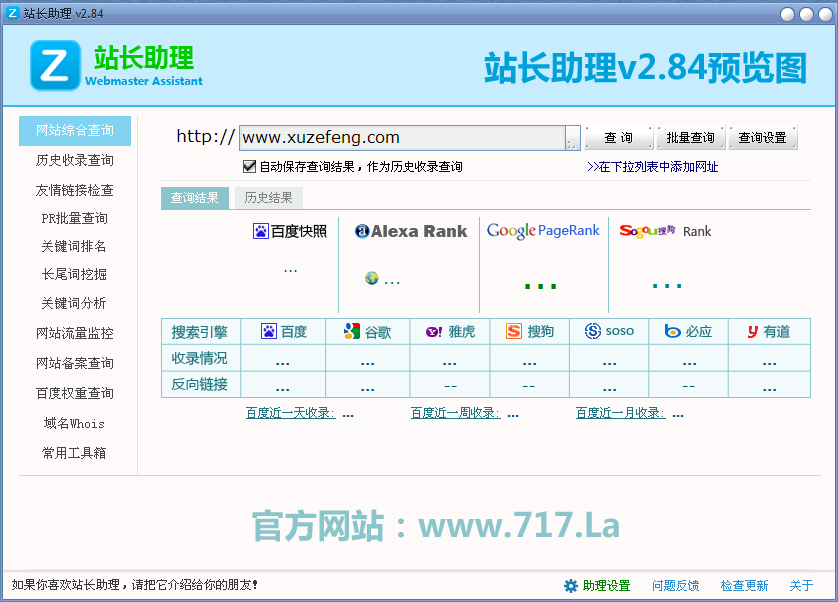Click the globe icon under Alexa Rank
This screenshot has width=838, height=602.
(372, 278)
